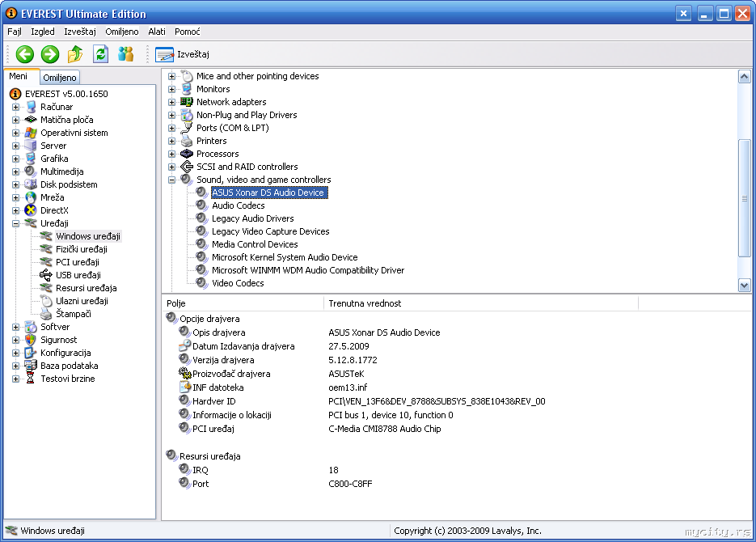Click the users icon in toolbar
756x542 pixels.
click(x=125, y=54)
